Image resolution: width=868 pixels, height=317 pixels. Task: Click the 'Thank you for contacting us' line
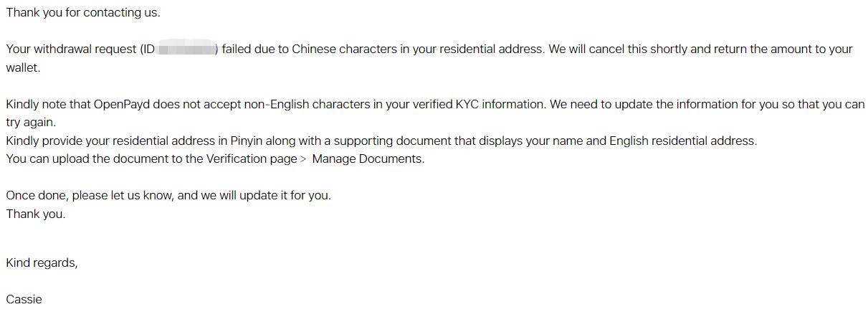(x=83, y=13)
